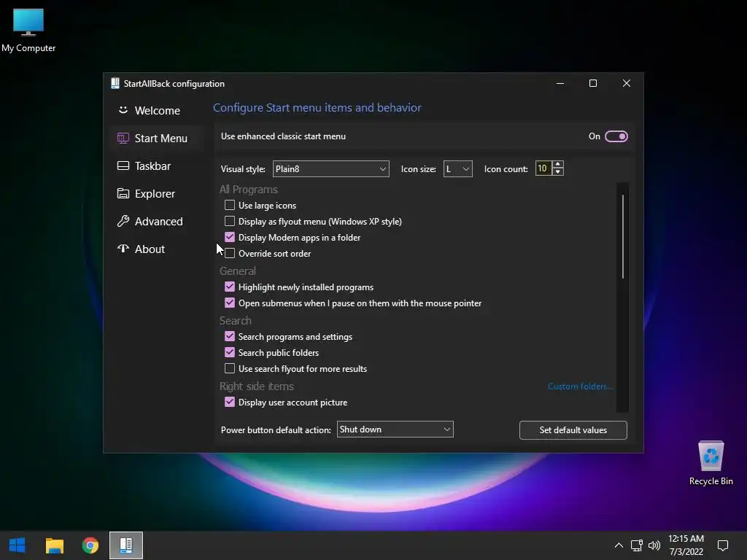
Task: Open the notification center icon
Action: (x=723, y=545)
